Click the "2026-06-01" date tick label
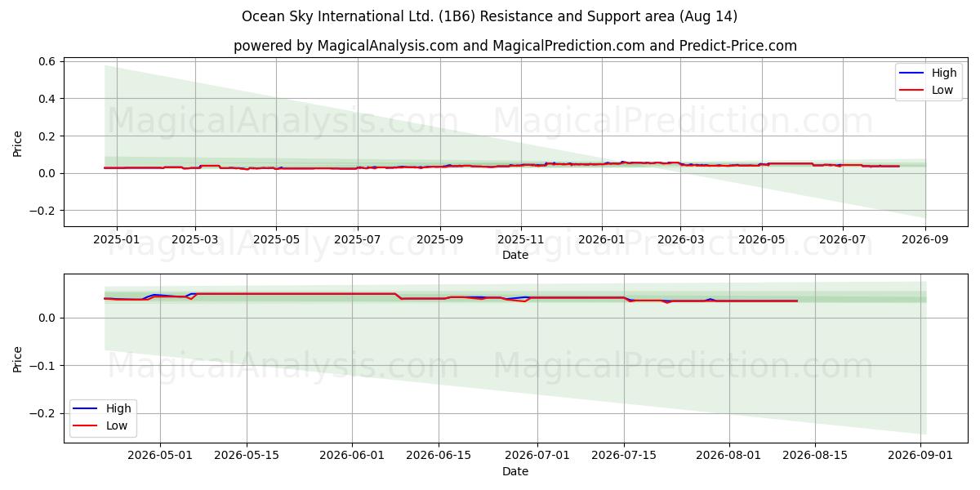The image size is (980, 490). (x=352, y=456)
